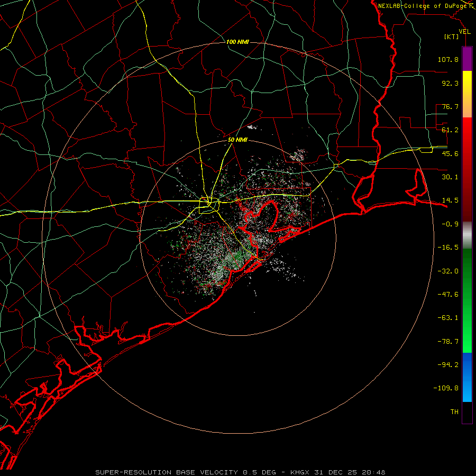This screenshot has width=476, height=476.
Task: Click the 50 NMI range ring label
Action: tap(237, 140)
